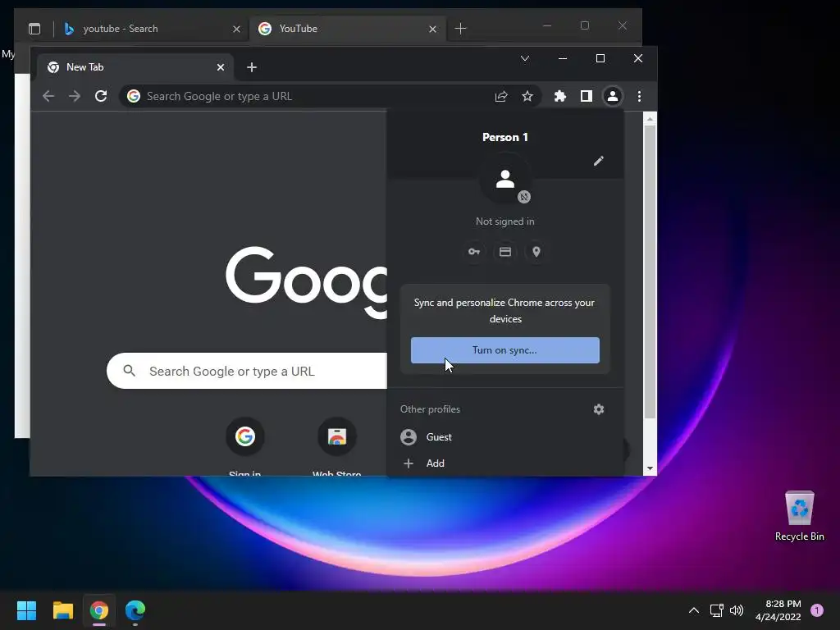This screenshot has width=840, height=630.
Task: Open the network tray icon
Action: 716,610
